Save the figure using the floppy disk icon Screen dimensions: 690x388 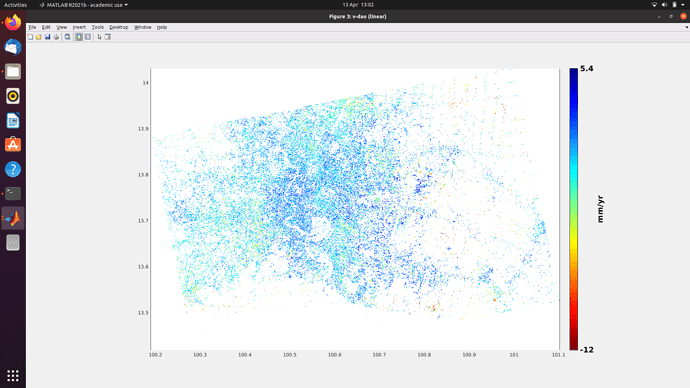click(48, 37)
